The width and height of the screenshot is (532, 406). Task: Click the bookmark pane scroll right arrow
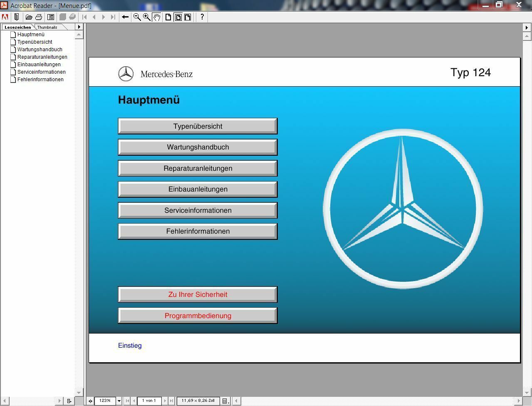point(60,401)
